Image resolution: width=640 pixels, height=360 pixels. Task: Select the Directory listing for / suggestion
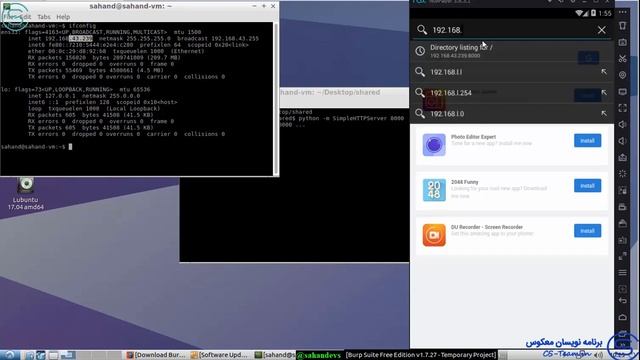tap(512, 51)
